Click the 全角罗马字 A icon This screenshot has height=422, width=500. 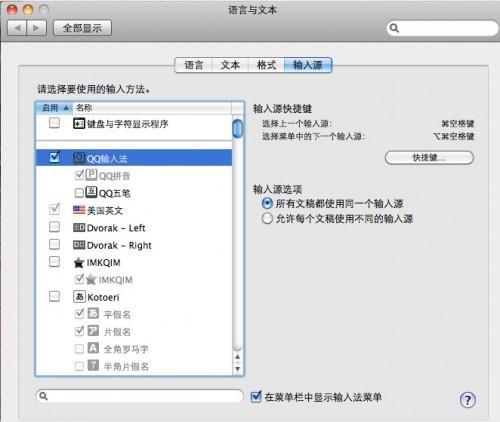coord(93,348)
